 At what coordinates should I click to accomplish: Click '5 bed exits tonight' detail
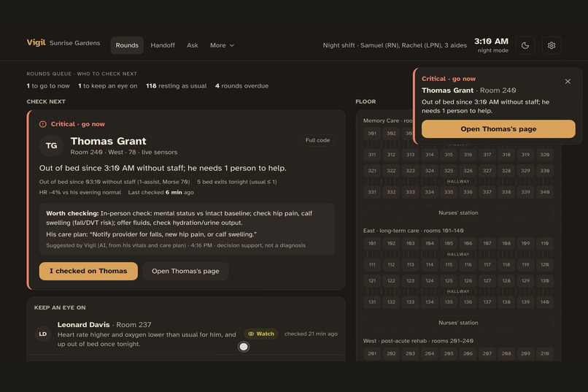coord(237,182)
